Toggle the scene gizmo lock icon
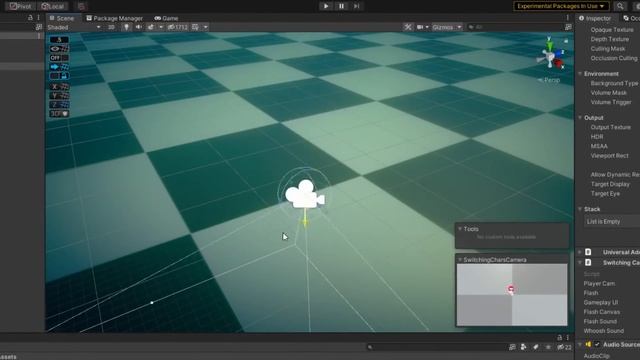 coord(566,41)
